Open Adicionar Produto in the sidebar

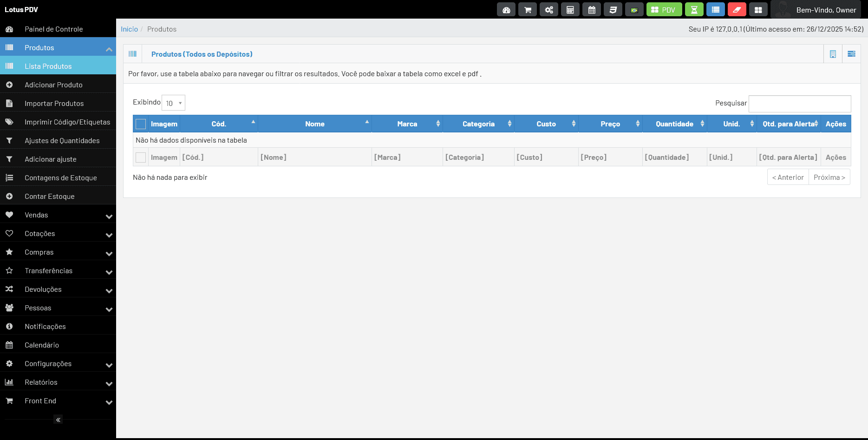53,85
